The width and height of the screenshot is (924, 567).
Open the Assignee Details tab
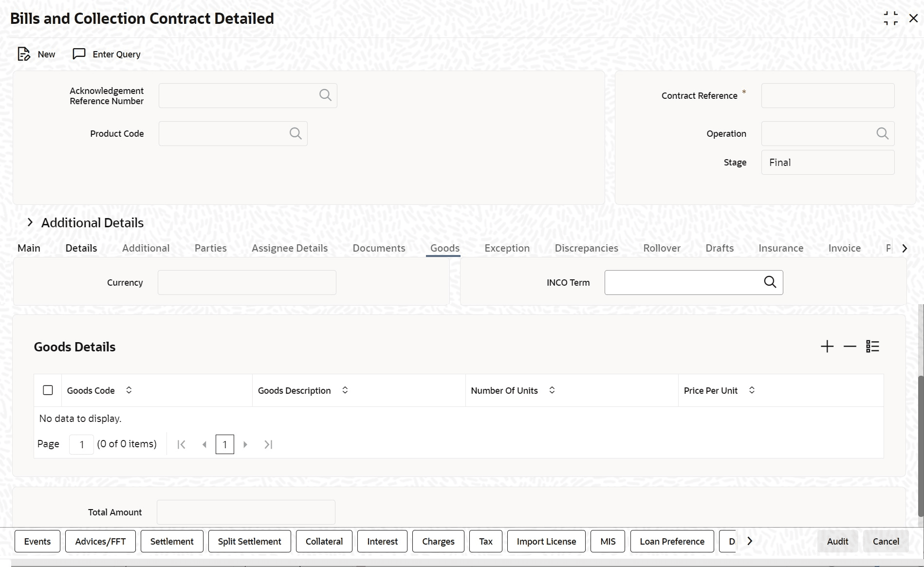290,248
